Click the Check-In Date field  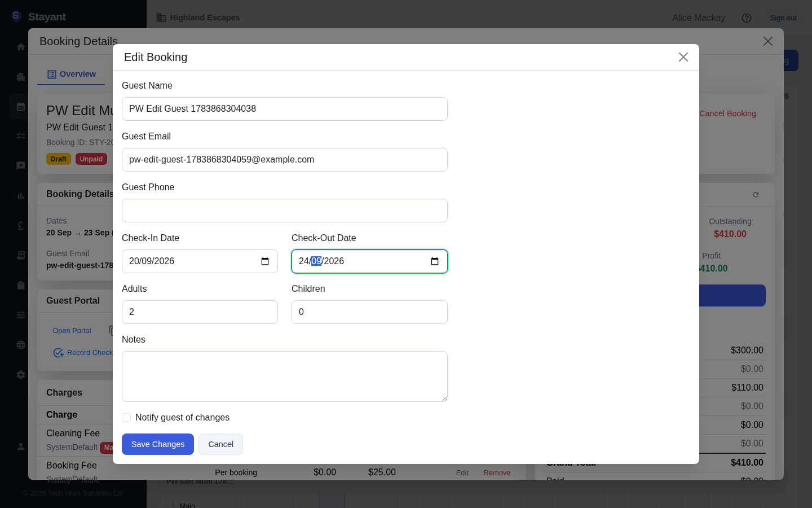pyautogui.click(x=200, y=261)
